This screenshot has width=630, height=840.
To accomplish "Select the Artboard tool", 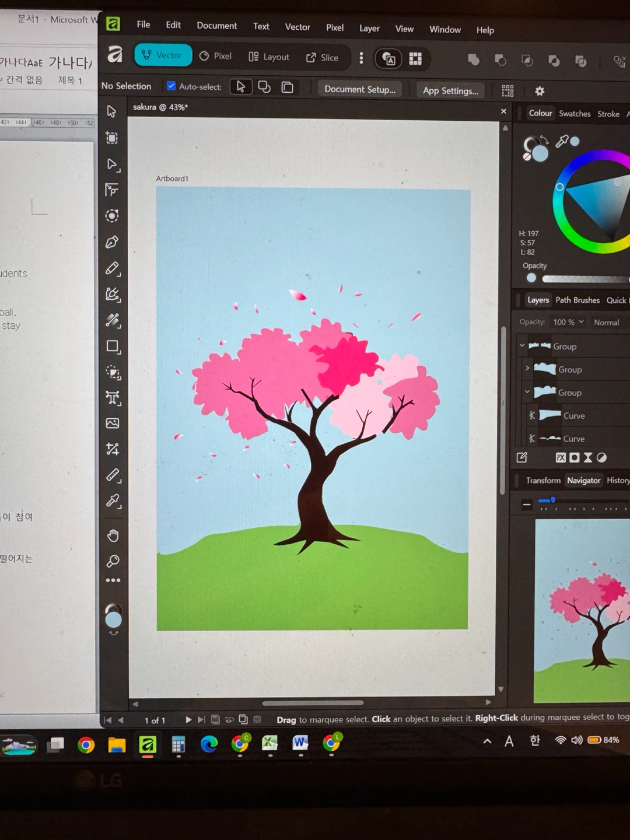I will click(x=112, y=138).
